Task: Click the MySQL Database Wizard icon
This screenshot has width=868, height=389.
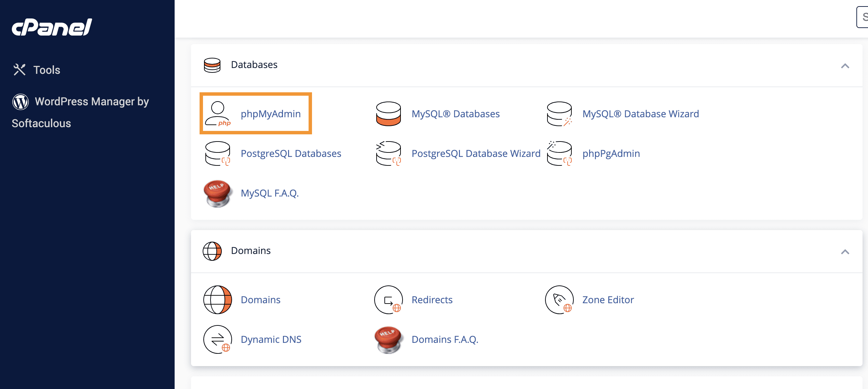Action: 559,114
